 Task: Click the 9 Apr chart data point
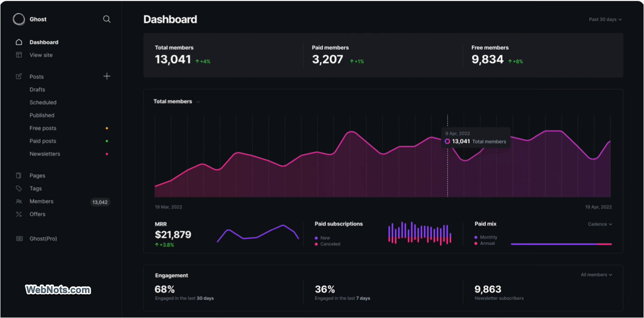coord(447,141)
